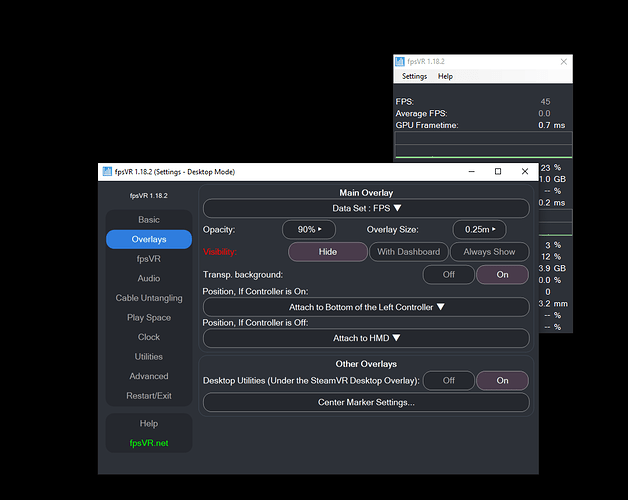This screenshot has height=500, width=628.
Task: Open the Help menu in fpsVR window
Action: (x=445, y=76)
